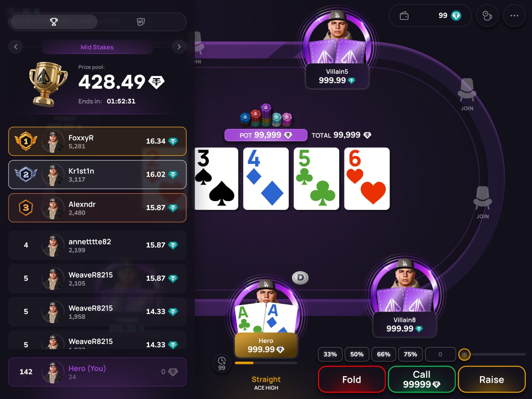Switch to the cards tab
The image size is (532, 399).
coord(141,22)
